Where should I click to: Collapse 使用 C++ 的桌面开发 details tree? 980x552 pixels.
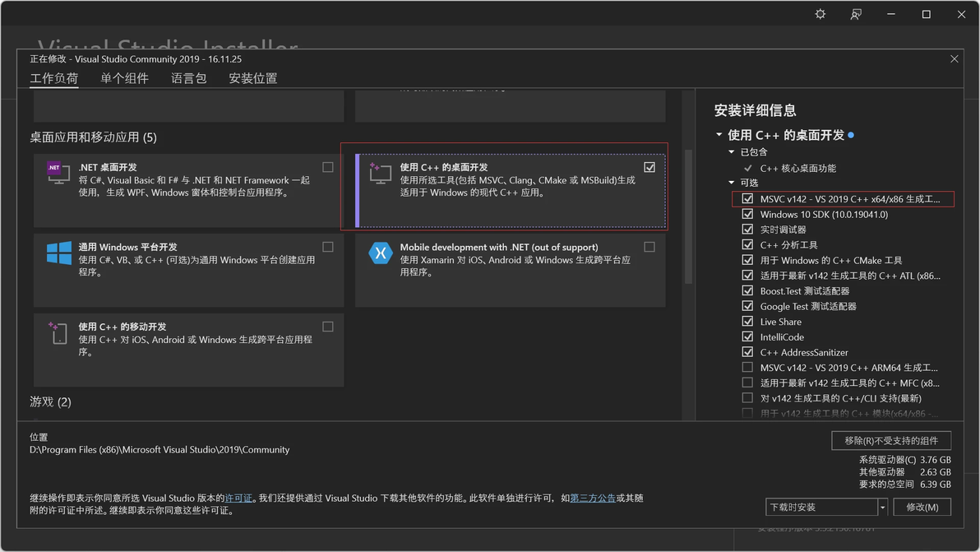tap(719, 134)
